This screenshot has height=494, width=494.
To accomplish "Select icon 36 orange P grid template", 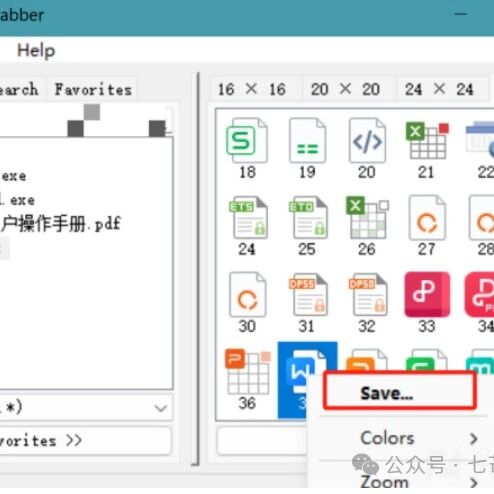I will [248, 371].
